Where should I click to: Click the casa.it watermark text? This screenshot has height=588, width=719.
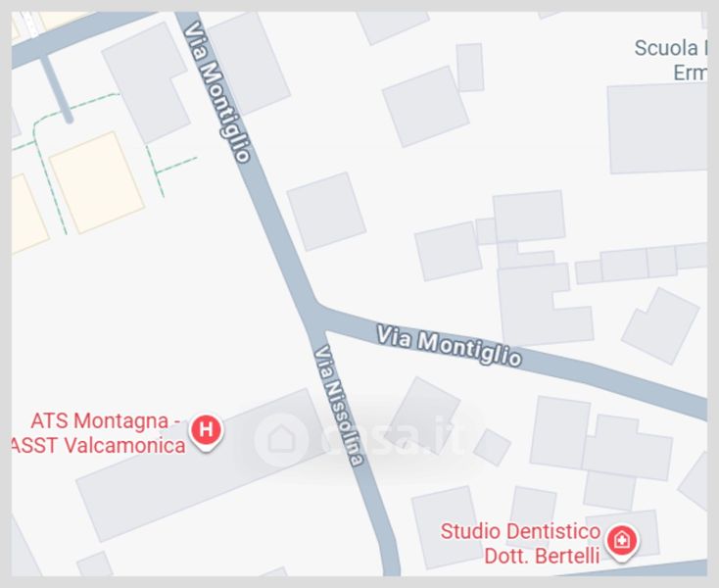click(394, 440)
